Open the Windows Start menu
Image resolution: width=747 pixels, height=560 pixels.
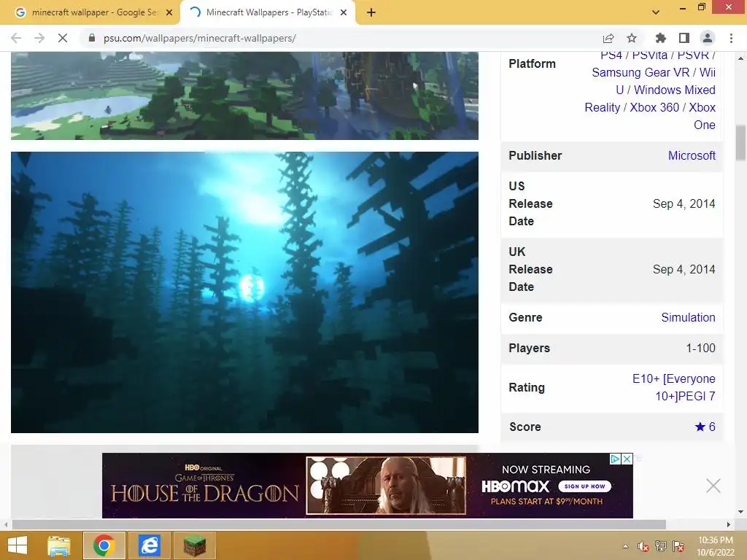point(18,545)
